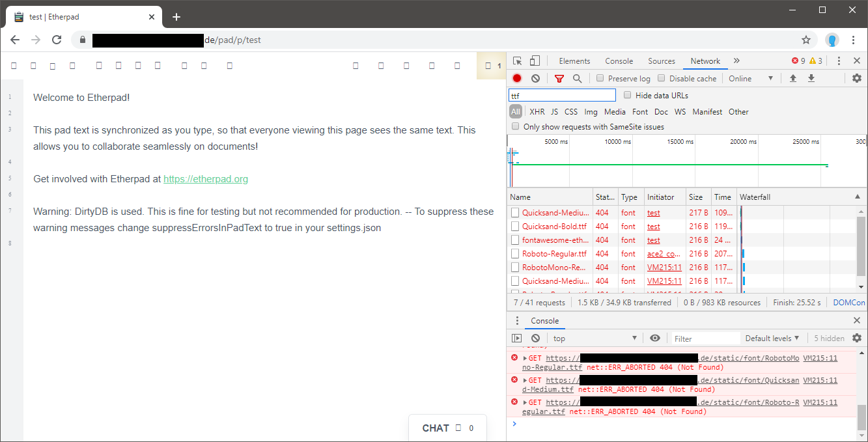Go back to the previous page

pos(15,40)
